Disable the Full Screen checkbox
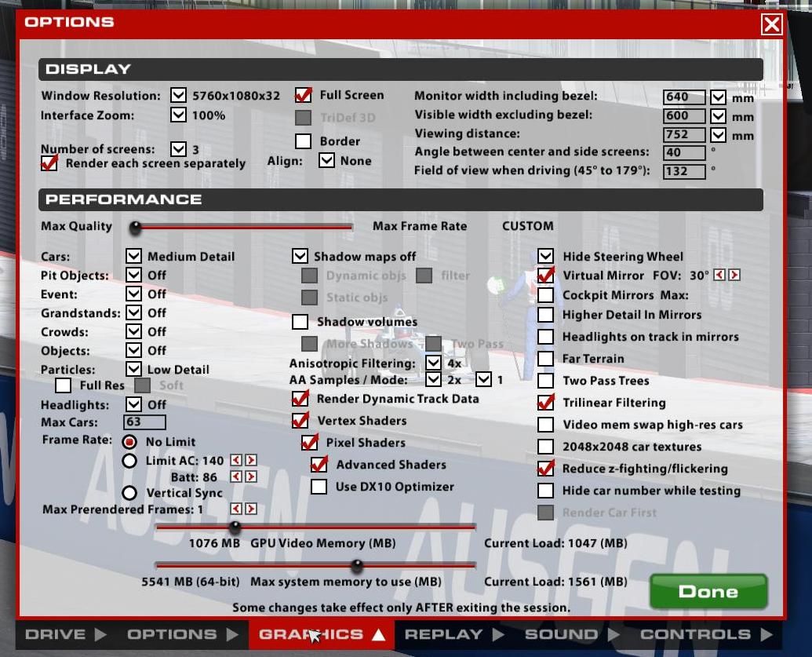Viewport: 812px width, 657px height. click(304, 96)
